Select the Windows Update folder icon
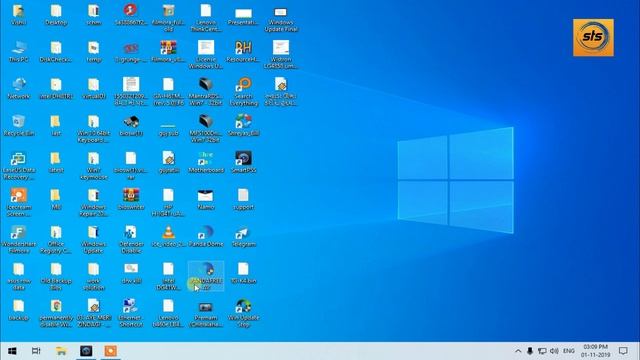Viewport: 640px width, 360px height. click(x=93, y=240)
